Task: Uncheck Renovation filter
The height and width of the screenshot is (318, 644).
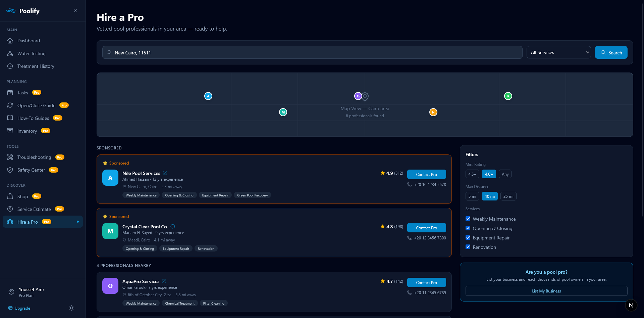Action: tap(468, 247)
